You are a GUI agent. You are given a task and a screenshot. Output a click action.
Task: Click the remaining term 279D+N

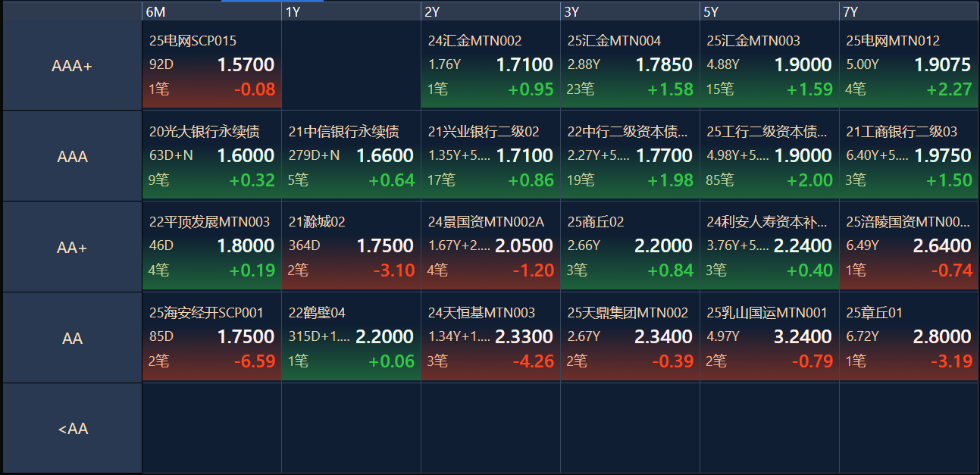click(314, 156)
